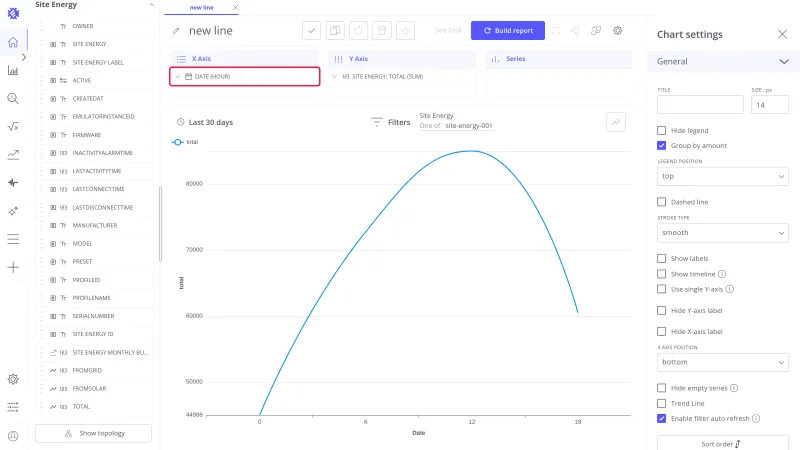The image size is (800, 450).
Task: Click the Series section header
Action: click(x=559, y=59)
